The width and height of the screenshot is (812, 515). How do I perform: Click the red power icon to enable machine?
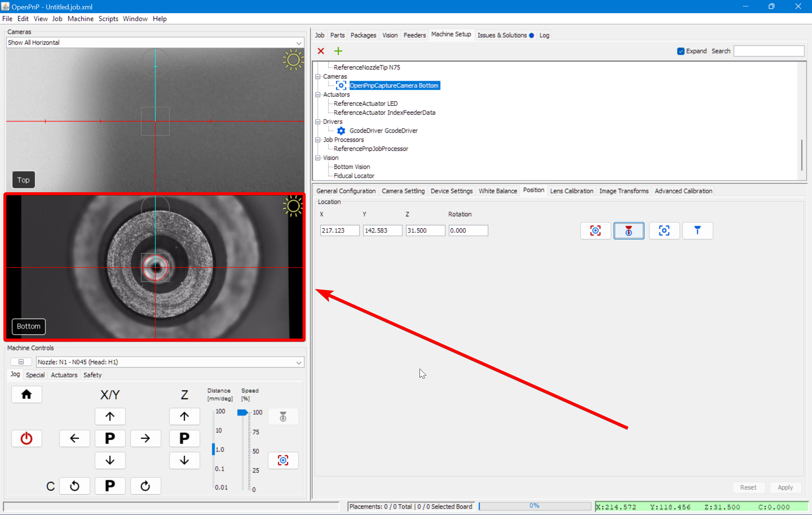tap(27, 438)
